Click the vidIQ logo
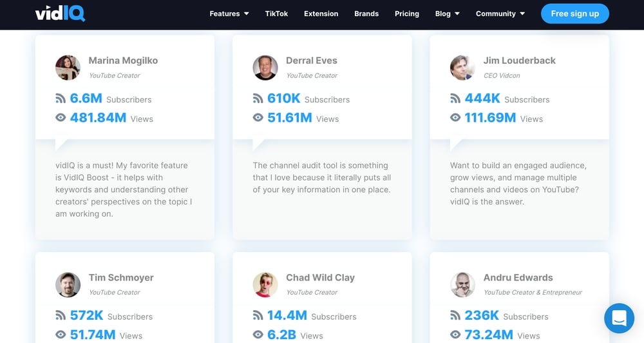Screen dimensions: 644x343 (x=61, y=14)
